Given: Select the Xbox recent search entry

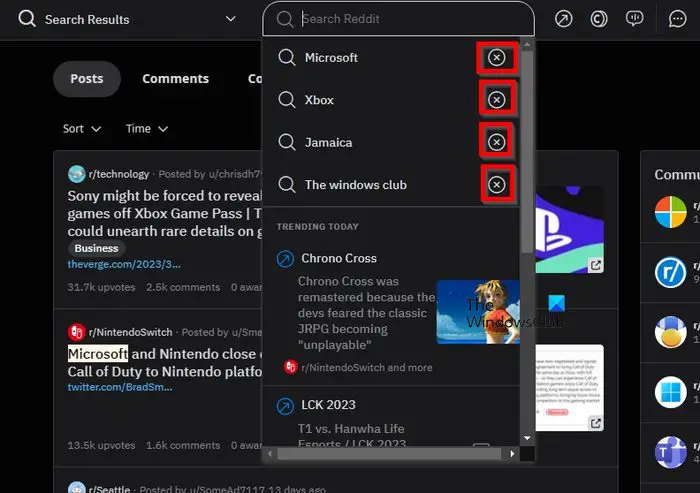Looking at the screenshot, I should (x=319, y=100).
